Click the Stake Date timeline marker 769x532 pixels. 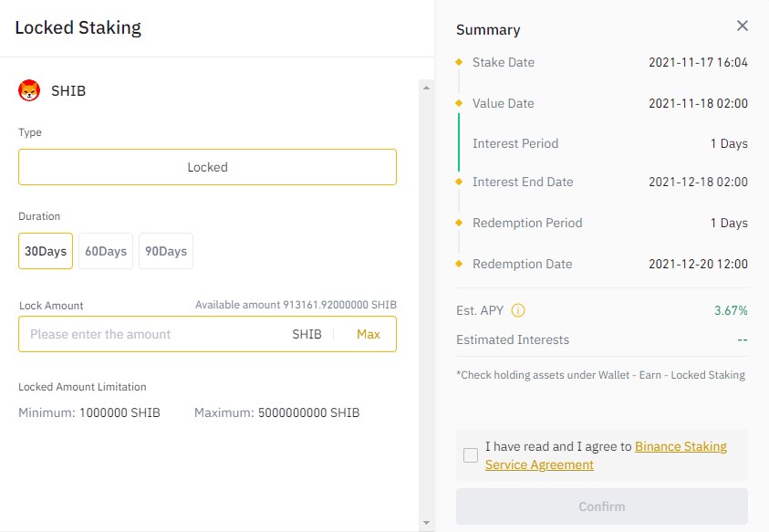coord(459,62)
